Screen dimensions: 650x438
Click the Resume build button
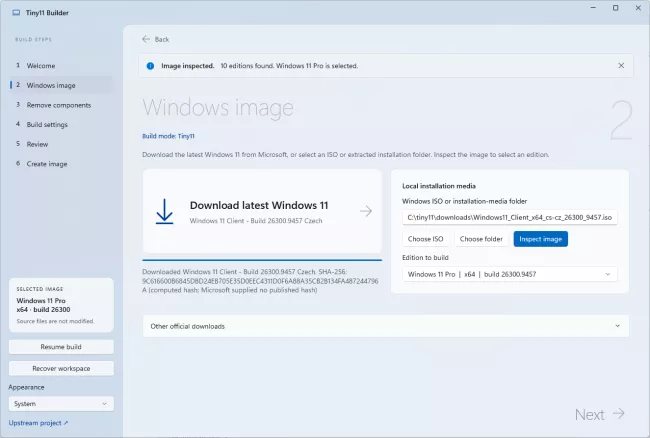click(x=61, y=347)
